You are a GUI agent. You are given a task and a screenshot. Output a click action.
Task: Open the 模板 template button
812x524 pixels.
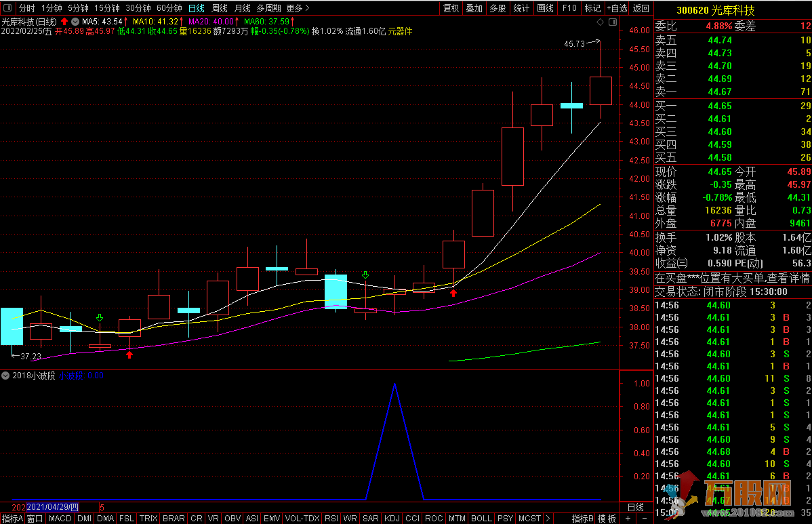click(607, 519)
